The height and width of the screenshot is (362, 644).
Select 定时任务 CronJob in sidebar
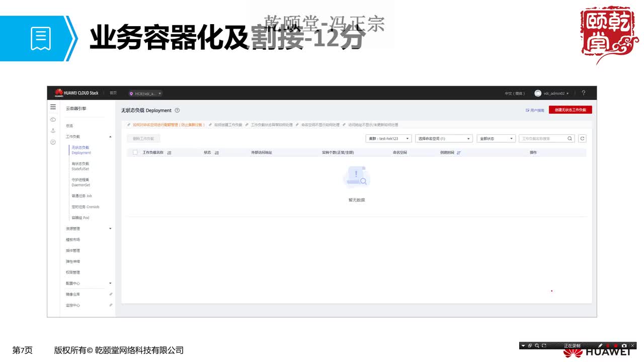point(86,207)
